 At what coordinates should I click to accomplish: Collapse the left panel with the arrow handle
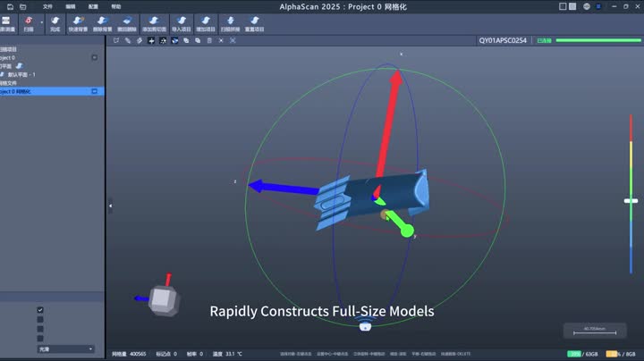(110, 206)
